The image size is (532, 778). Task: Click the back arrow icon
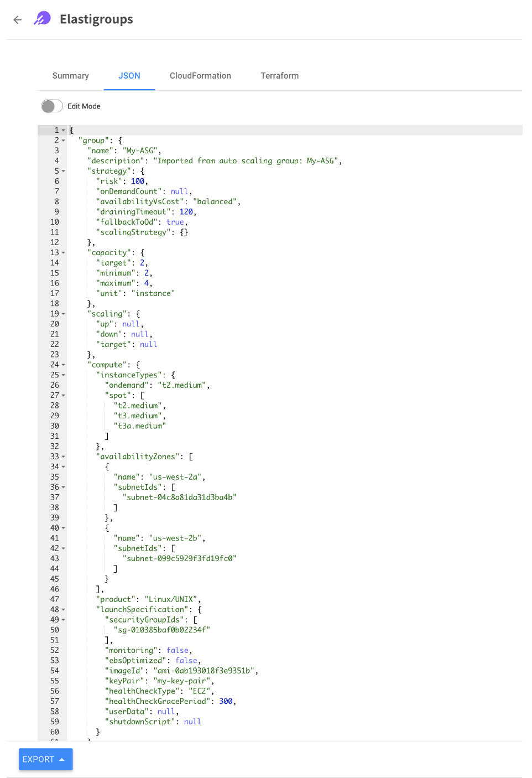point(18,20)
